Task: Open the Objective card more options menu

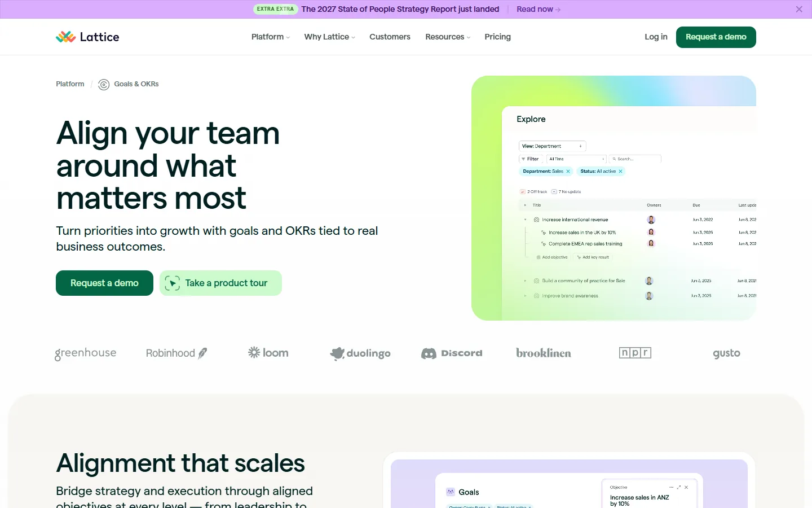Action: point(671,487)
